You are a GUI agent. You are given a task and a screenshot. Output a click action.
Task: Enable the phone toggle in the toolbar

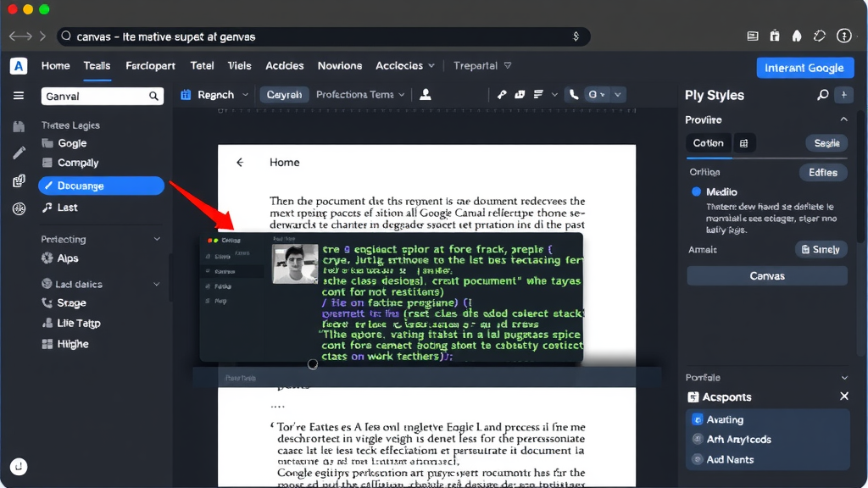(572, 95)
